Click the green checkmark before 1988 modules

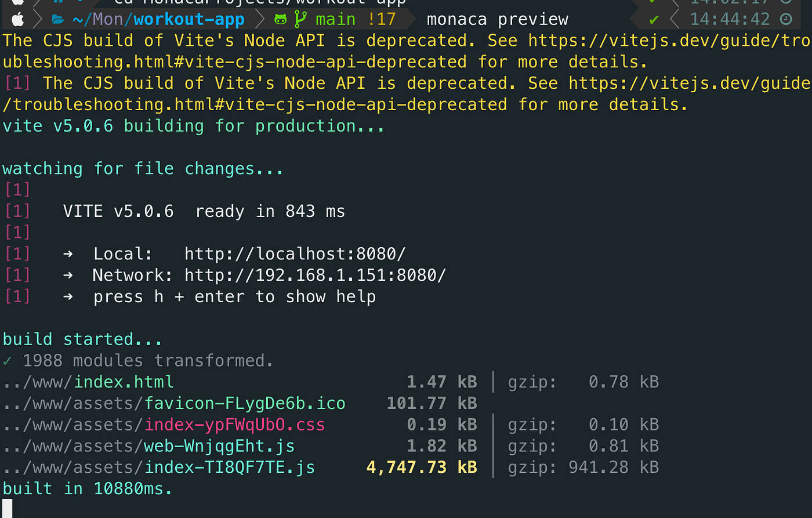(x=7, y=361)
